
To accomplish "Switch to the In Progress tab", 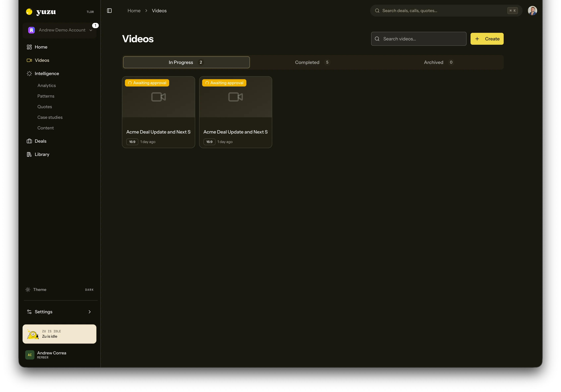I will click(x=186, y=62).
